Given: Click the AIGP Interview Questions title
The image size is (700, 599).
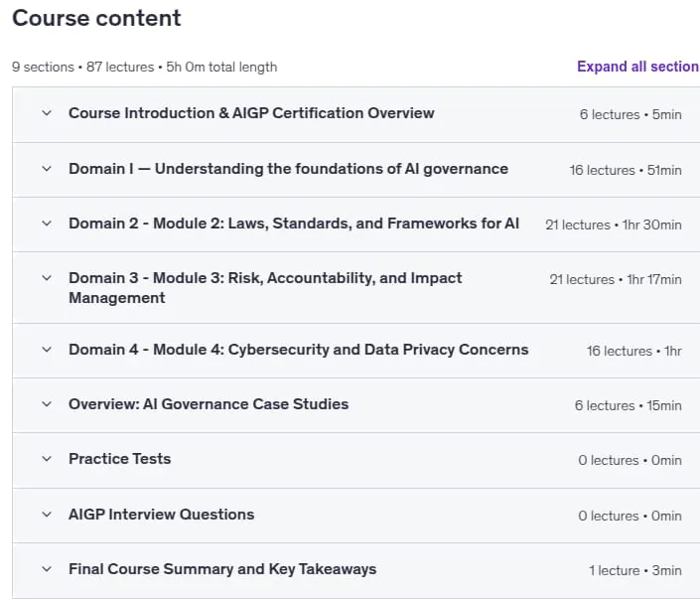Looking at the screenshot, I should (x=161, y=515).
